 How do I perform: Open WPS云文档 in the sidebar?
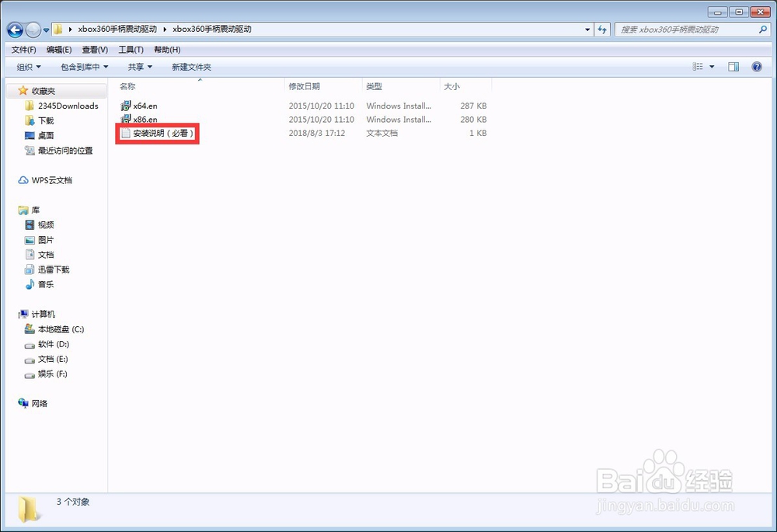click(45, 180)
